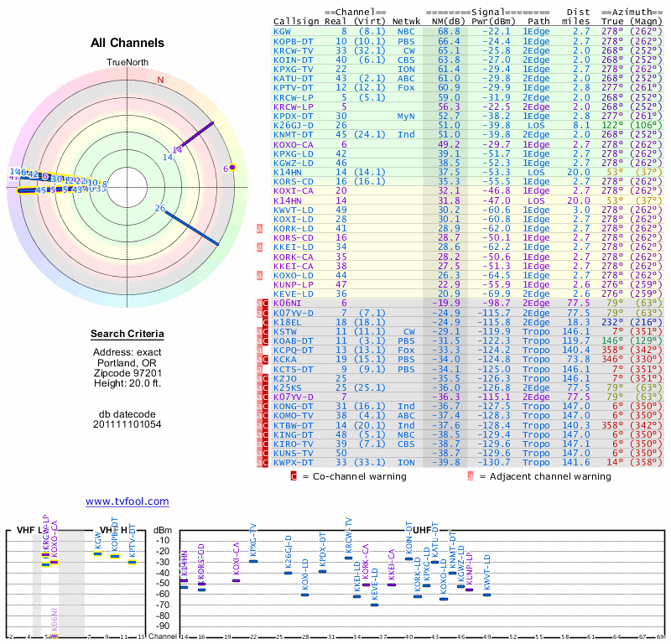Click KRCW-TV callsign in the channel table
Screen dimensions: 671x644
(294, 50)
